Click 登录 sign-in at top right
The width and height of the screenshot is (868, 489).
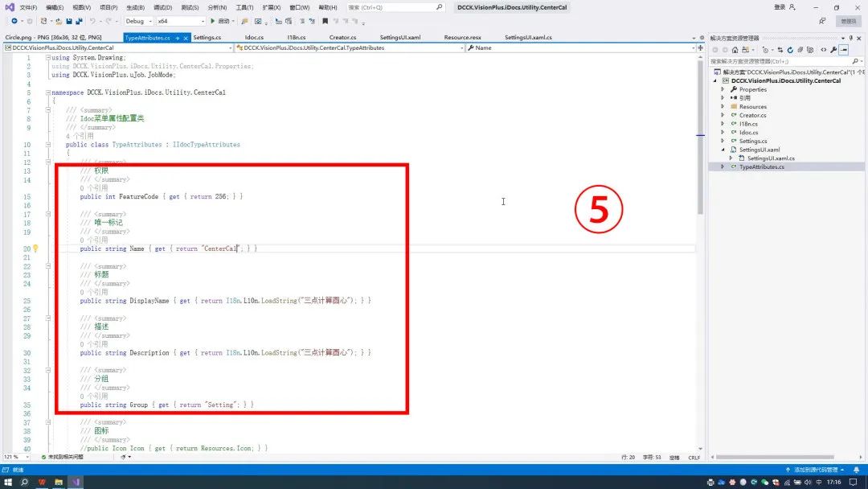(x=784, y=7)
